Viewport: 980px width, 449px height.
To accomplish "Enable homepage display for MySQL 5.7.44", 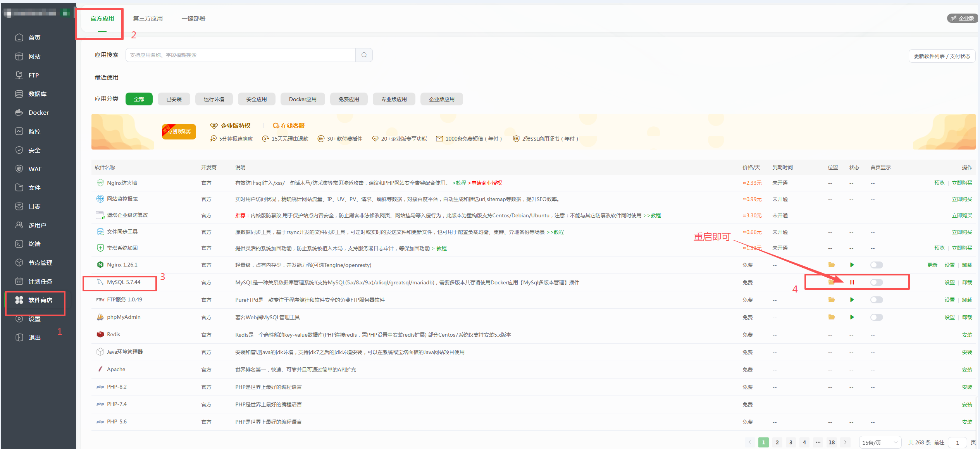I will 876,282.
